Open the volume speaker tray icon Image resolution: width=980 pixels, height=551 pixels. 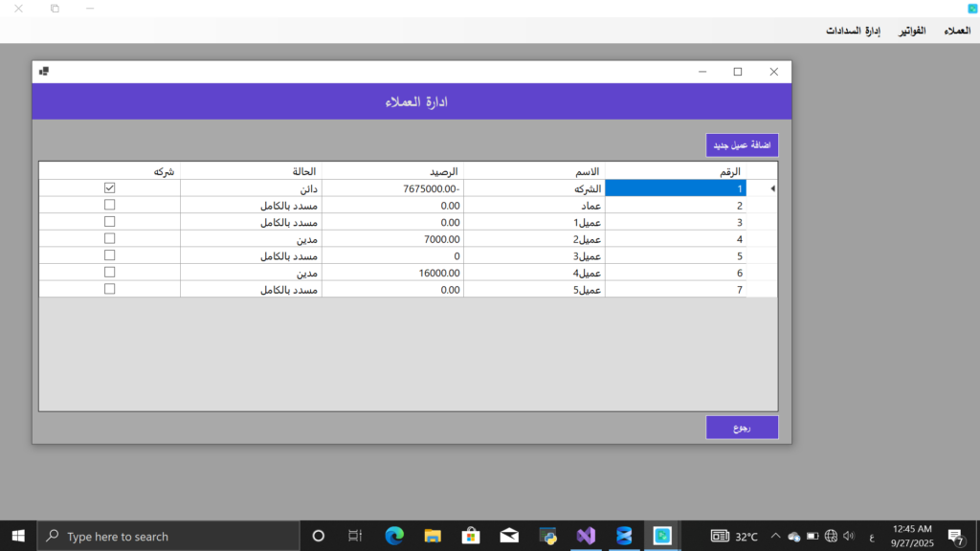[849, 536]
